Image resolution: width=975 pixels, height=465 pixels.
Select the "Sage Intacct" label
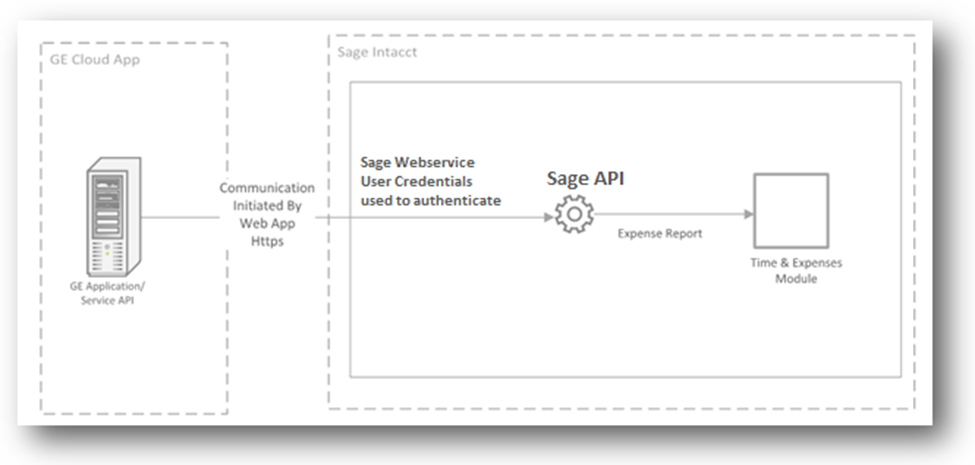[377, 52]
